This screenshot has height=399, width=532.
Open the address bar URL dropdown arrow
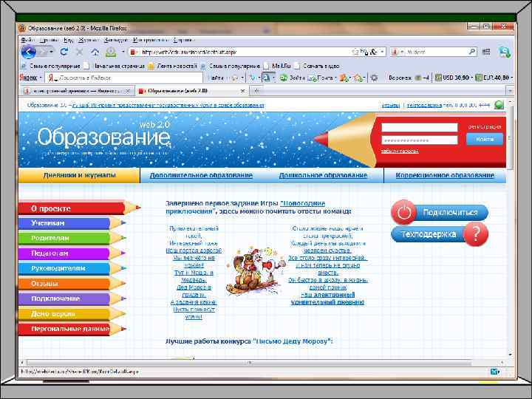[383, 52]
